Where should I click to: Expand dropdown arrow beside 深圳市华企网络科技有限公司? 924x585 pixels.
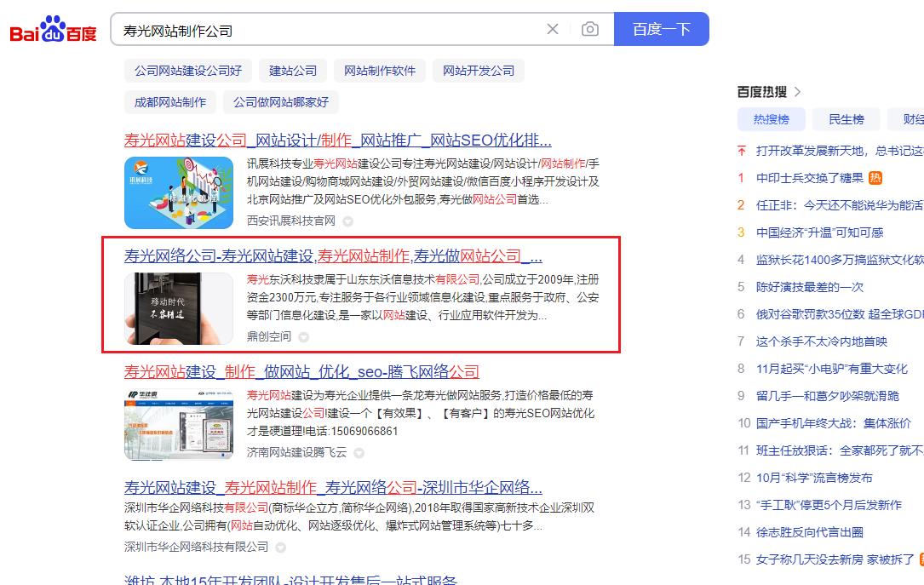click(x=281, y=548)
